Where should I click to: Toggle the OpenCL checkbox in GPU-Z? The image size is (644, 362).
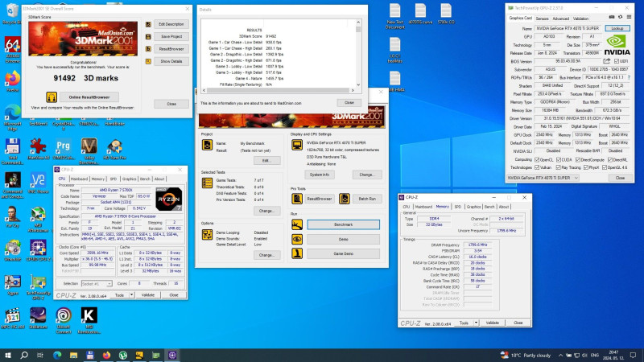(537, 159)
